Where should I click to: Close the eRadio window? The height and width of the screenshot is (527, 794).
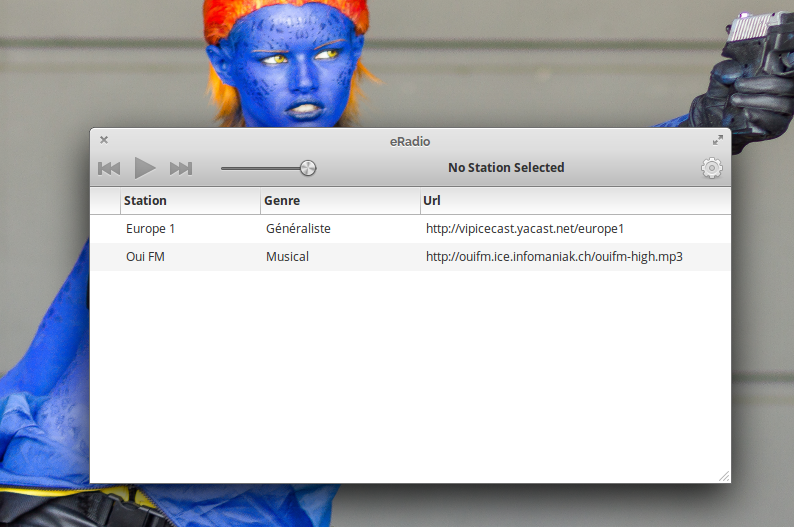point(104,140)
